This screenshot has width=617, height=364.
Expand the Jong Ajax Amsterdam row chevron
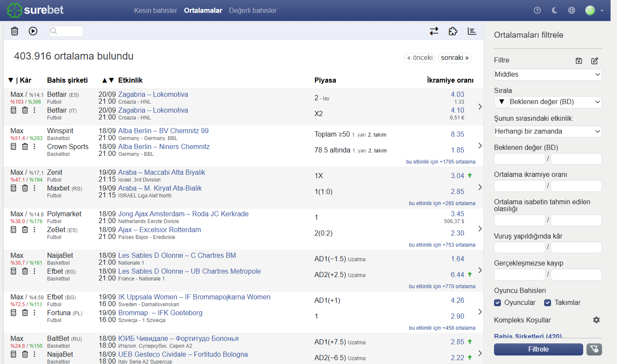pos(480,229)
